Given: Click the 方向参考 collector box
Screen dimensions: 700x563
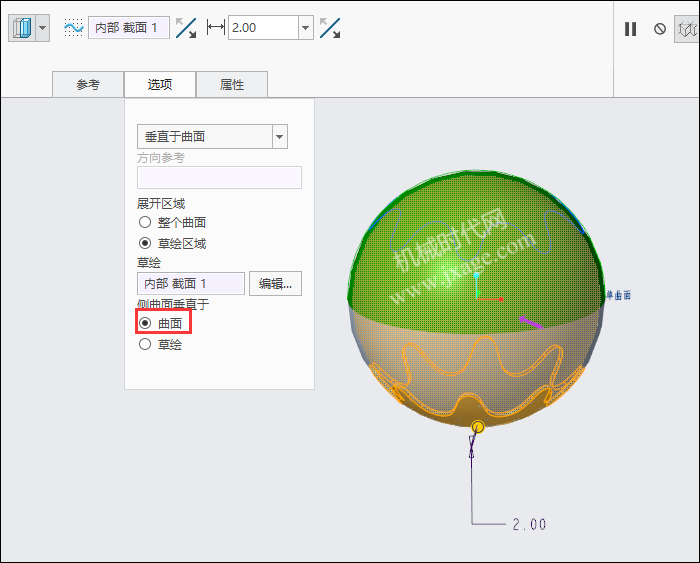Looking at the screenshot, I should 219,178.
